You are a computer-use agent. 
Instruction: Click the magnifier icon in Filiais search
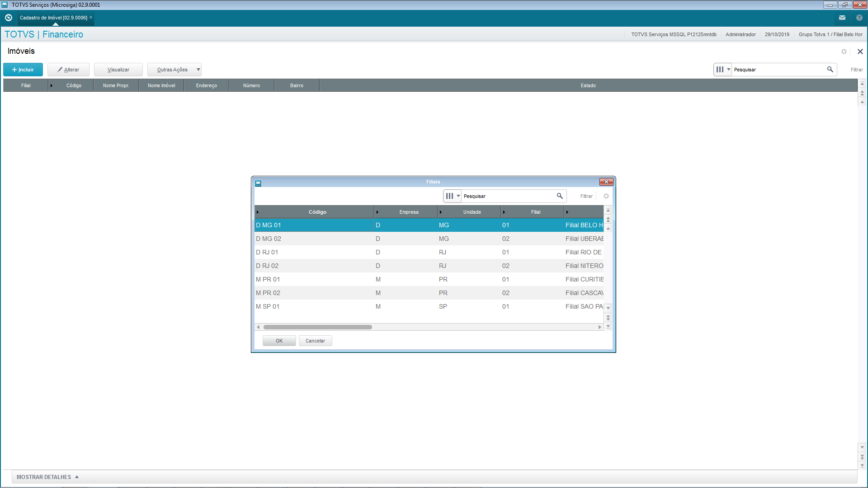coord(559,196)
